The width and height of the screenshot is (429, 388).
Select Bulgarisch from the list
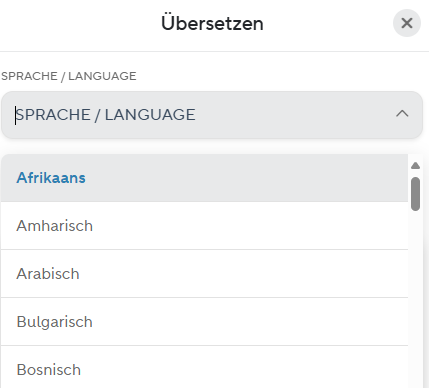click(204, 322)
